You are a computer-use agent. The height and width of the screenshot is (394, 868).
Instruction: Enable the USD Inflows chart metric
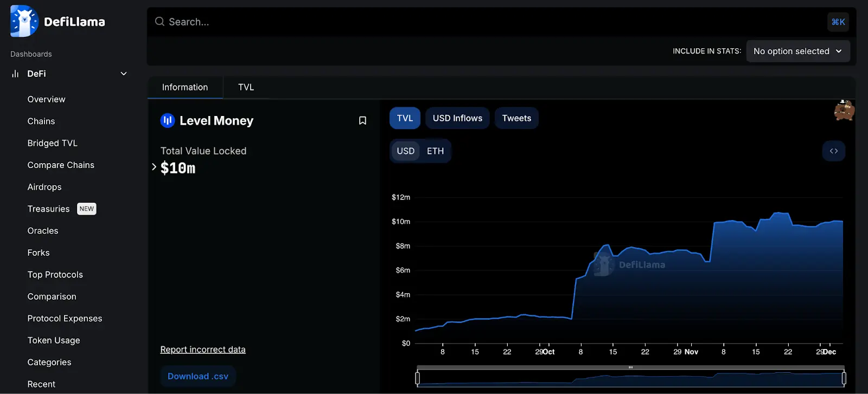[457, 118]
